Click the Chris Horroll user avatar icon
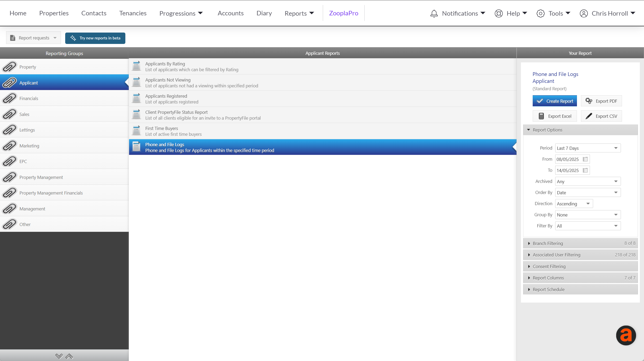This screenshot has height=361, width=644. point(584,13)
